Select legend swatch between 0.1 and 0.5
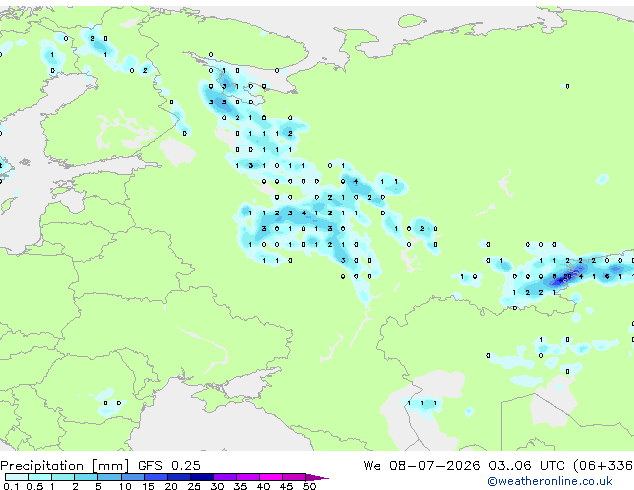Viewport: 634px width, 490px height. click(17, 477)
